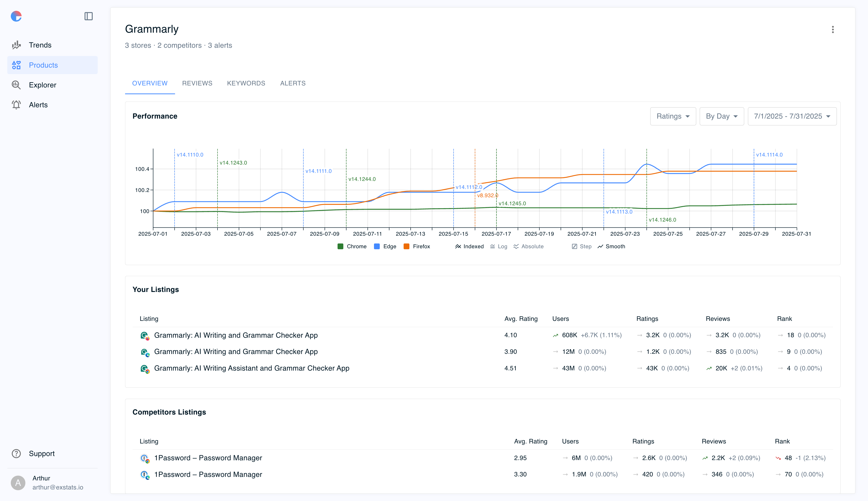Screen dimensions: 868x501
Task: Switch chart scale to Log
Action: pyautogui.click(x=499, y=246)
